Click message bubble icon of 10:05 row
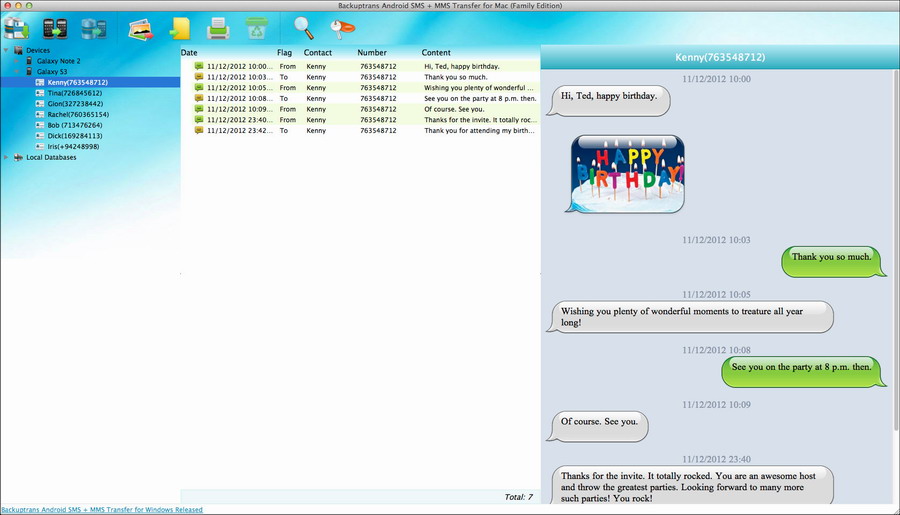 [x=199, y=88]
